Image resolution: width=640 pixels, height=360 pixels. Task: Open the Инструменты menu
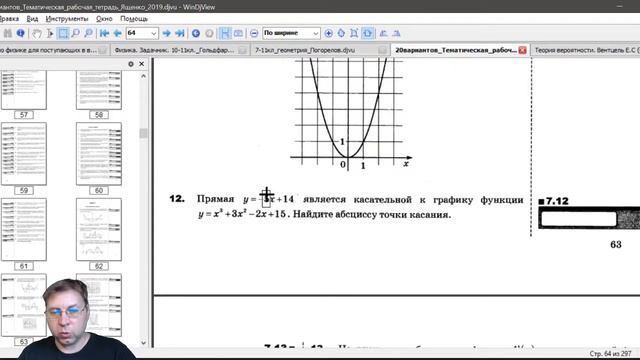point(67,19)
